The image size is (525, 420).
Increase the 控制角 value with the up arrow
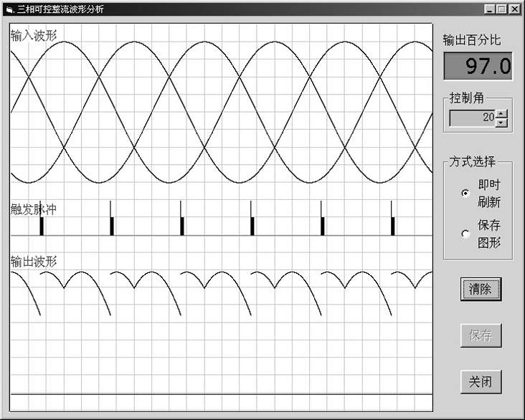pyautogui.click(x=501, y=113)
